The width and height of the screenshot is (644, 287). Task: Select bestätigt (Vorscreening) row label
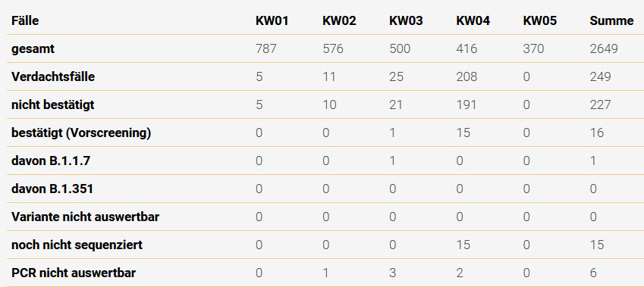(81, 133)
